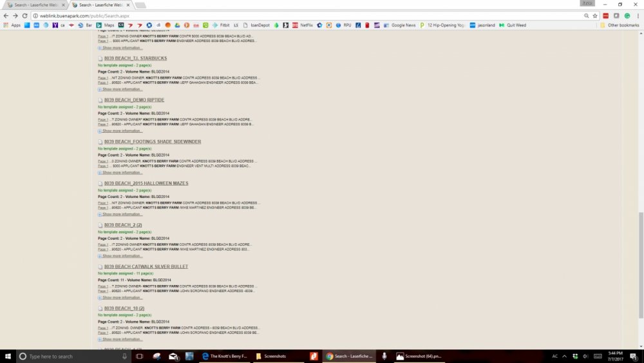Open 8039 BEACH_2015 HALLOWEEN MAZES document
Image resolution: width=644 pixels, height=363 pixels.
coord(146,183)
